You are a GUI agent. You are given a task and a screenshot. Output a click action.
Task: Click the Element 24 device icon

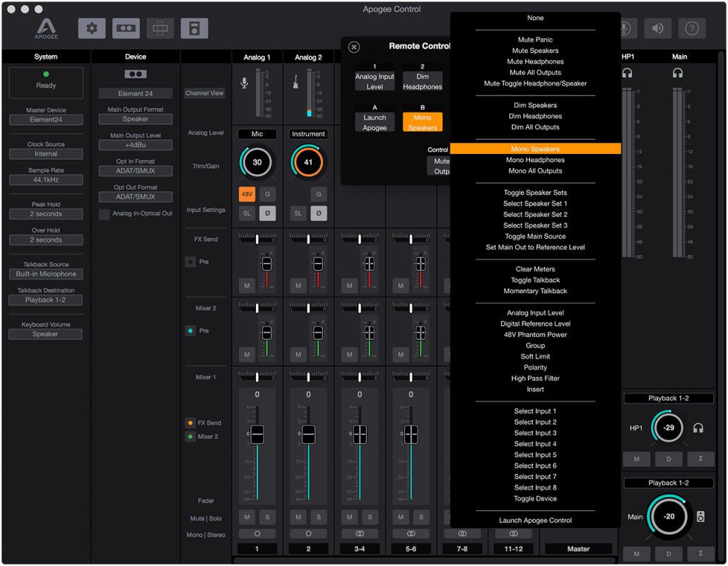pyautogui.click(x=136, y=73)
